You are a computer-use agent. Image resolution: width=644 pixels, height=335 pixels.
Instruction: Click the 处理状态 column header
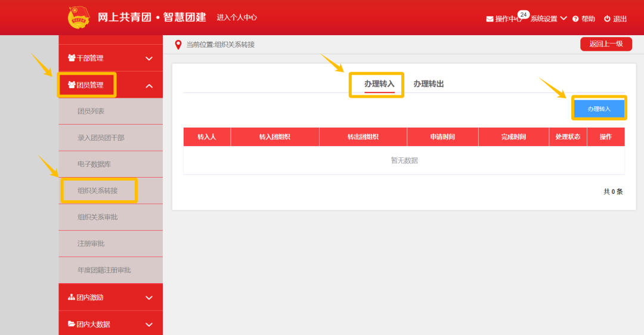pos(568,137)
